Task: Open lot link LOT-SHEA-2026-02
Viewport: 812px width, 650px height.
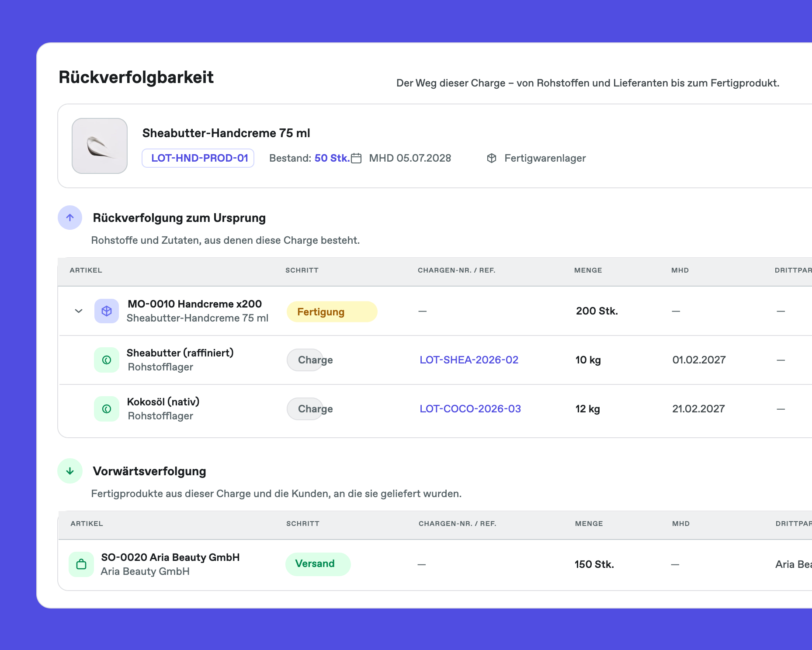Action: click(469, 360)
